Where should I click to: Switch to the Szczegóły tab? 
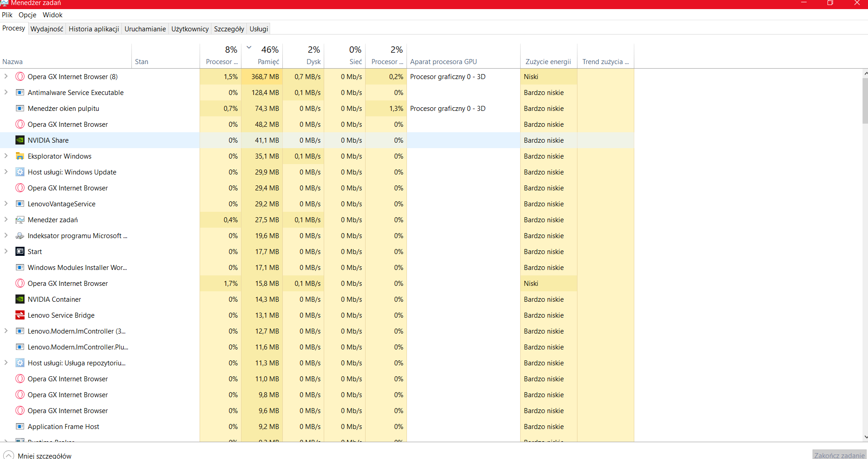point(229,29)
